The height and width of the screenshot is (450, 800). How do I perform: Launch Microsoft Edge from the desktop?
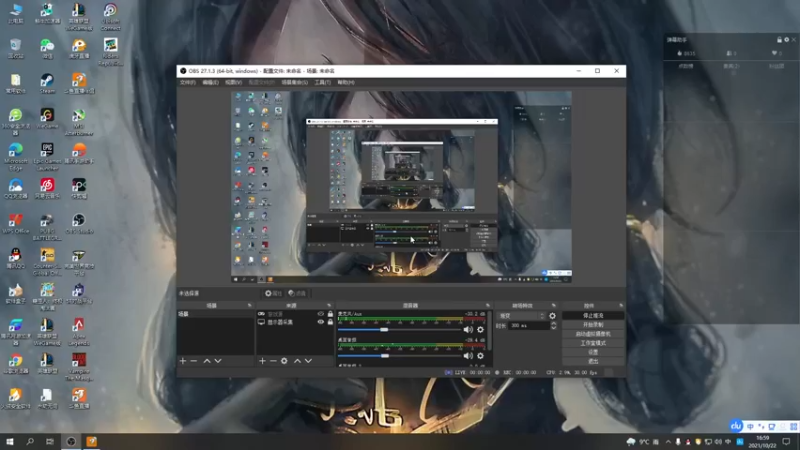[x=15, y=157]
